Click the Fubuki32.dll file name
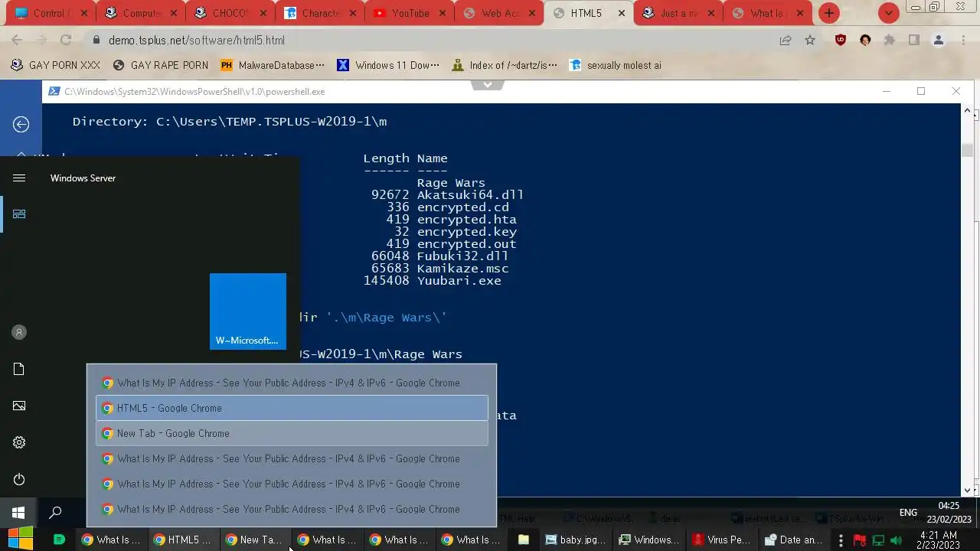 pyautogui.click(x=462, y=256)
